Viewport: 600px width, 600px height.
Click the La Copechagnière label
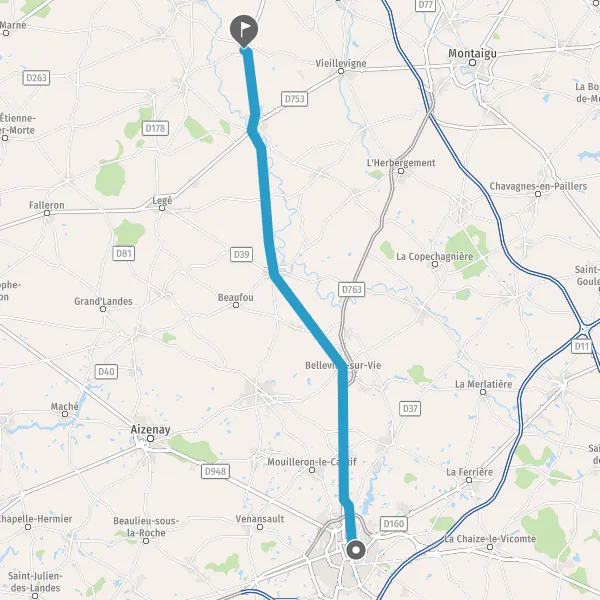[x=435, y=256]
